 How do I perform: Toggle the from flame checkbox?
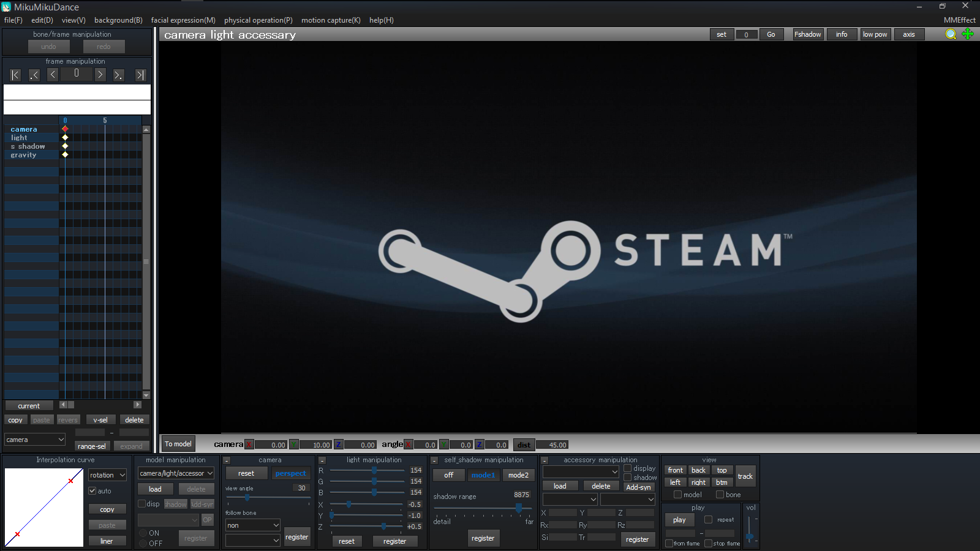click(x=669, y=544)
